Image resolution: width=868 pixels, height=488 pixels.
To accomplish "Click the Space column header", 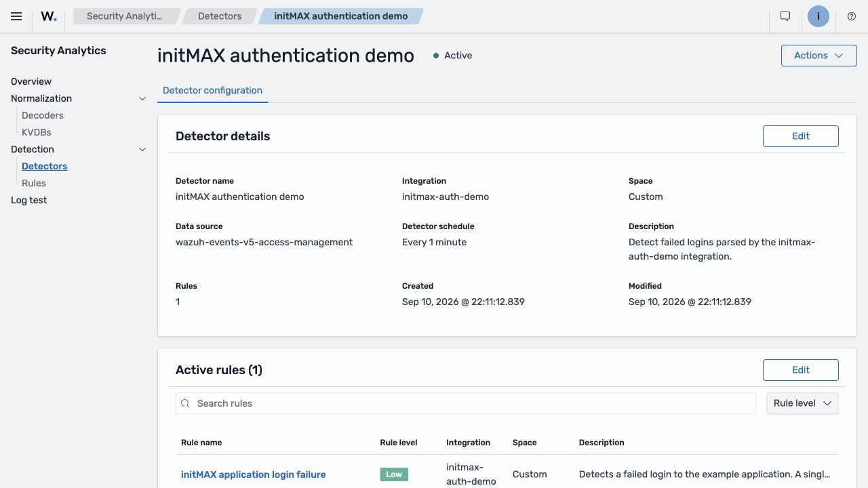I will [525, 443].
